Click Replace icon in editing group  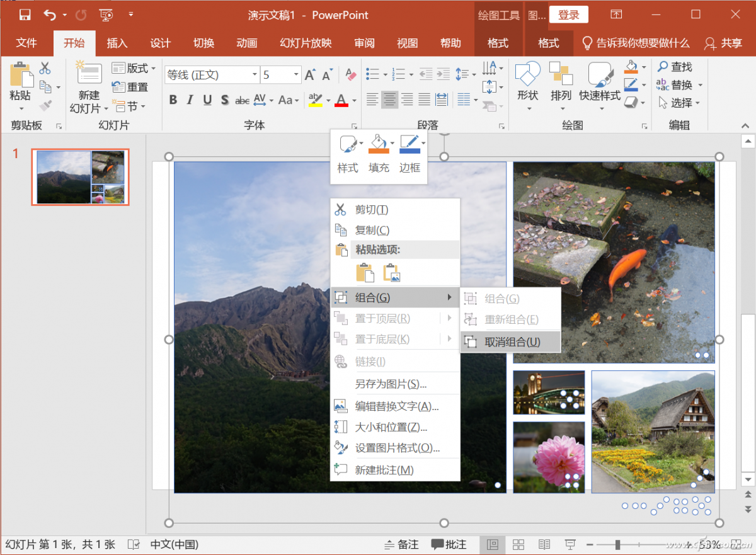(x=663, y=84)
